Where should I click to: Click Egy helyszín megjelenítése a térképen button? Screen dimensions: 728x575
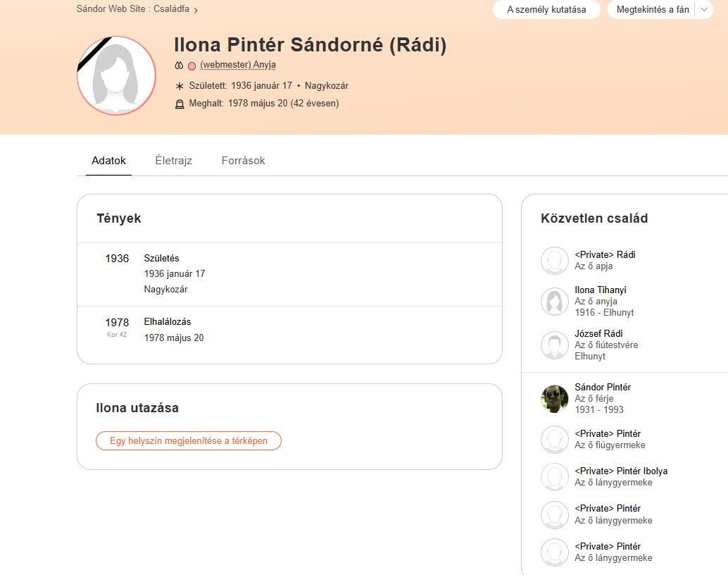[x=189, y=441]
